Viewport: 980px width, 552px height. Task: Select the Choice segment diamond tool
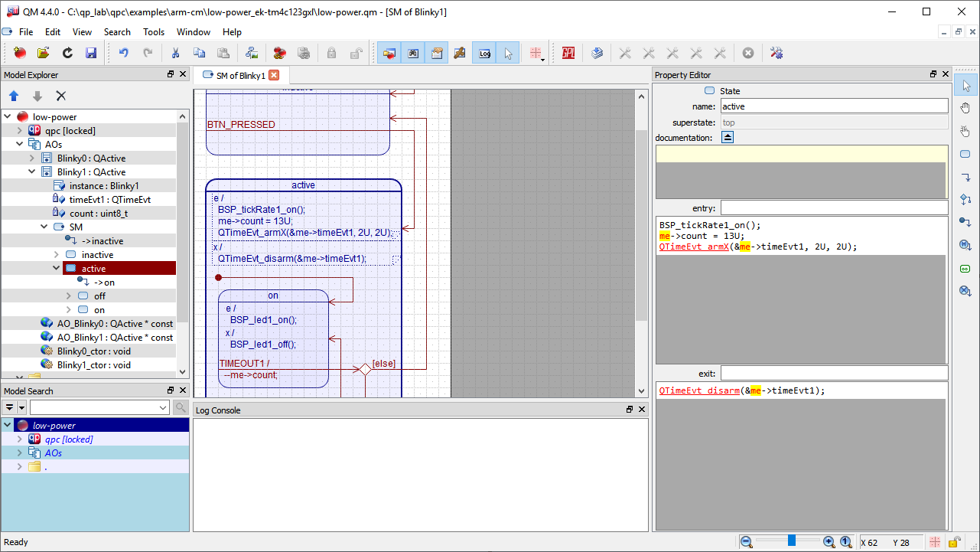(x=965, y=200)
